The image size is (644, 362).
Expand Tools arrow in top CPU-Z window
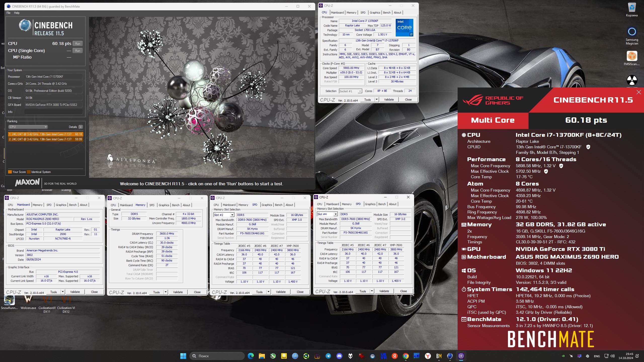(377, 100)
